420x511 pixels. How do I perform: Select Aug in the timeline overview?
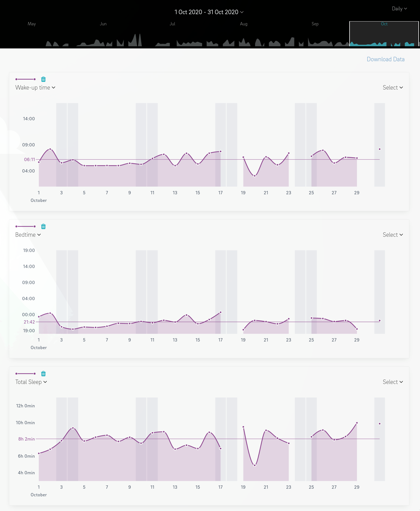tap(244, 24)
